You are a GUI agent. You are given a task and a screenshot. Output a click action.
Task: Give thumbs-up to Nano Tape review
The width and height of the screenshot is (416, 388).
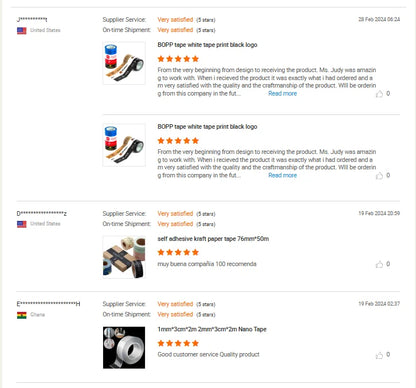pyautogui.click(x=379, y=355)
